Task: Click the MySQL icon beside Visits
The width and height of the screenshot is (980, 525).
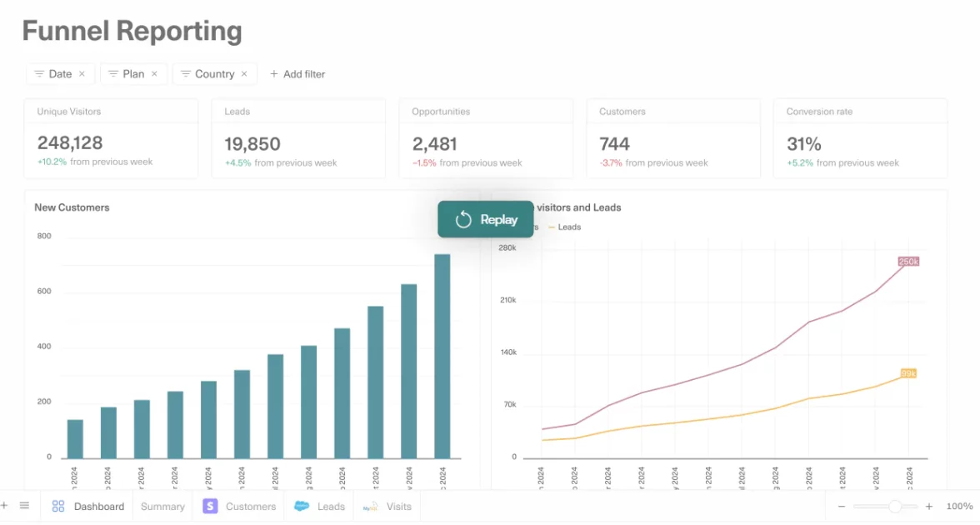Action: coord(369,506)
